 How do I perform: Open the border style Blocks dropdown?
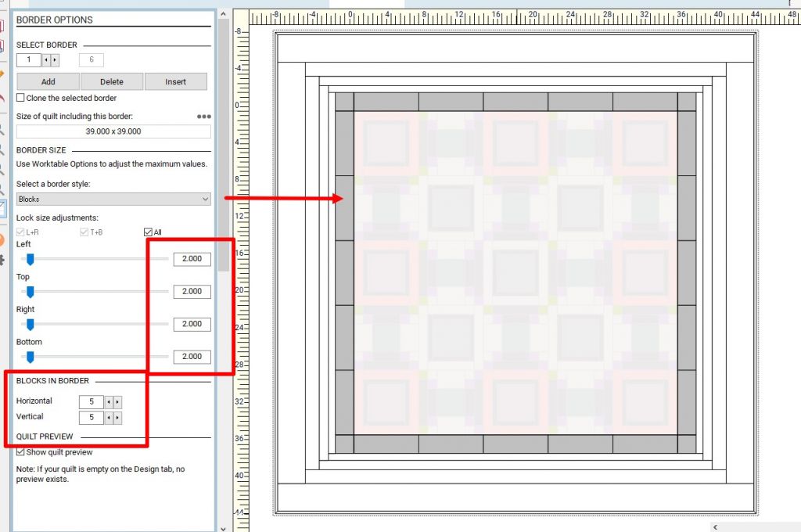113,199
